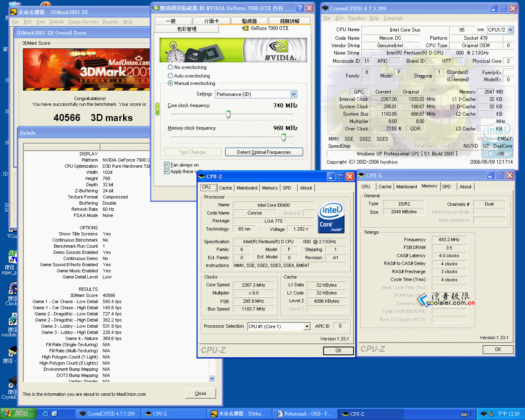Click the NVIDIA GeForce 7900 GTX tab icon
Viewport: 525px width, 420px height.
(245, 28)
